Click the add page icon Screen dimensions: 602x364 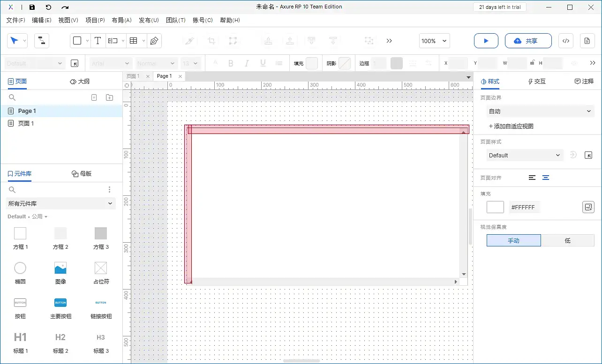click(x=94, y=97)
